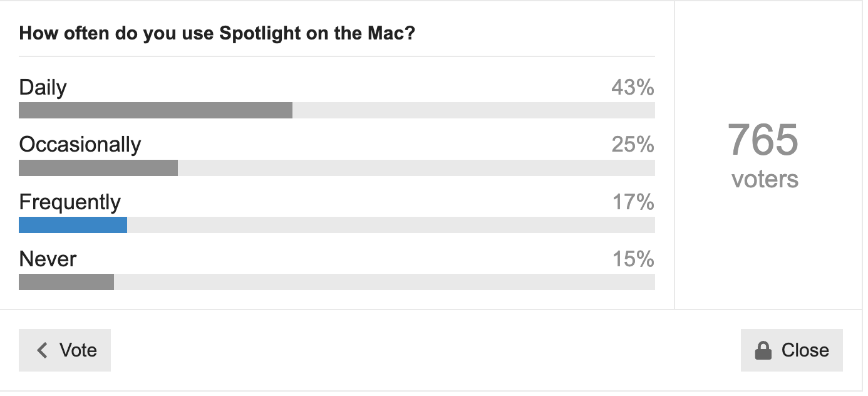The image size is (868, 396).
Task: Click the poll question about Spotlight
Action: pyautogui.click(x=217, y=33)
